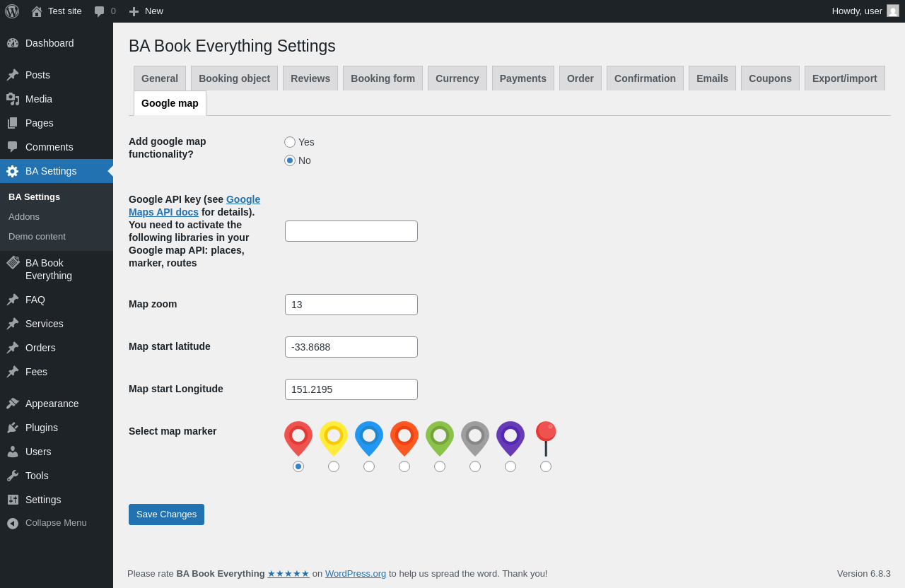Focus the Google API key field
905x588 pixels.
pos(351,231)
